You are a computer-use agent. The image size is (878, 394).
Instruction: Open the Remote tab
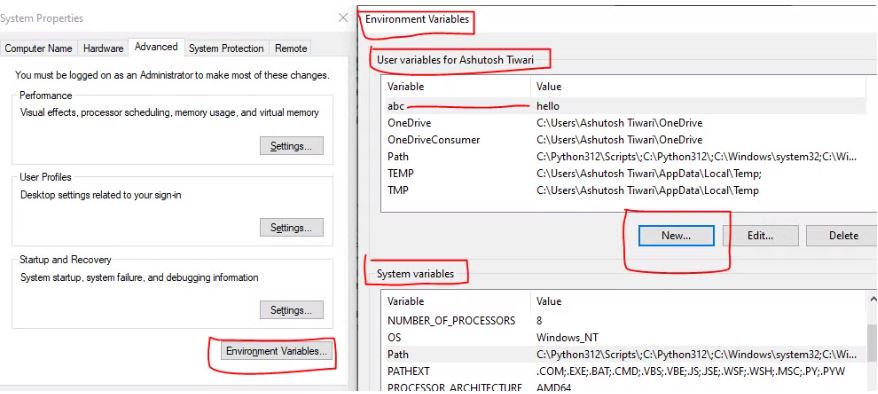[x=291, y=49]
